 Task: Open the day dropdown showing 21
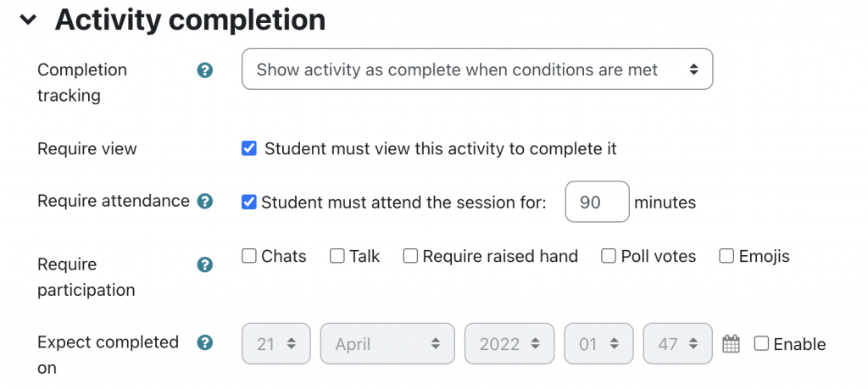276,344
